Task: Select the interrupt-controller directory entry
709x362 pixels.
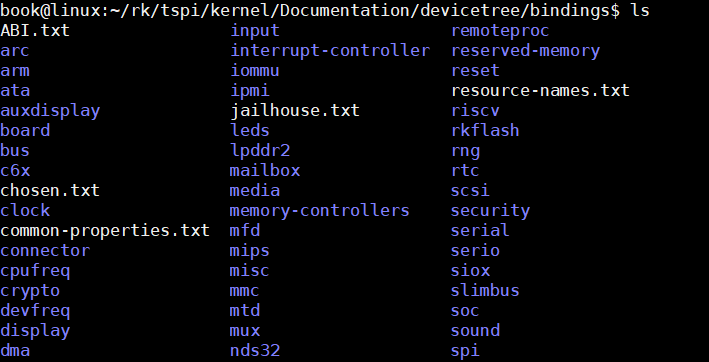Action: pos(330,51)
